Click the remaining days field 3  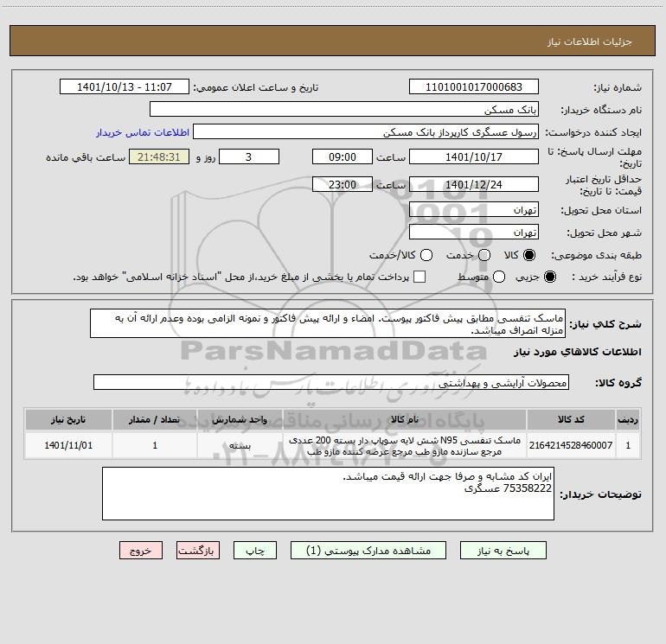[249, 156]
